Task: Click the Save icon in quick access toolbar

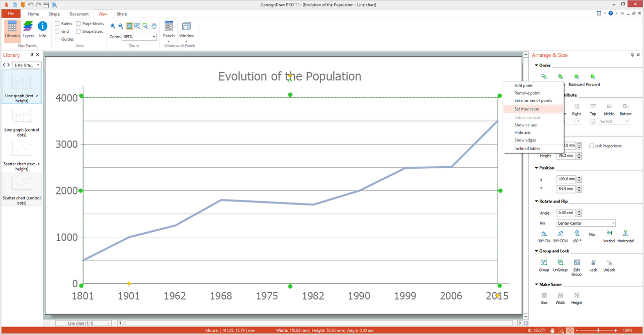Action: pyautogui.click(x=46, y=5)
